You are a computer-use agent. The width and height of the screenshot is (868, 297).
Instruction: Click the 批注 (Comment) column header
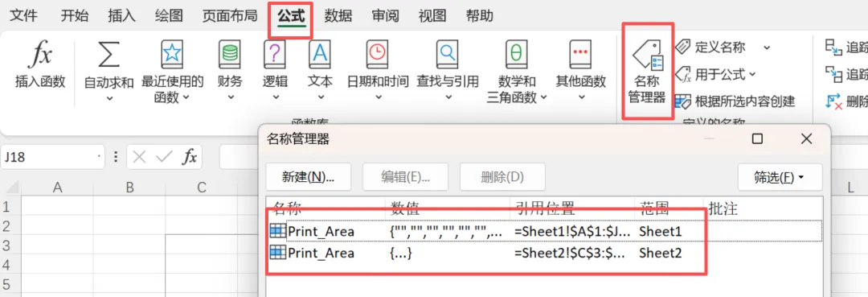[723, 208]
